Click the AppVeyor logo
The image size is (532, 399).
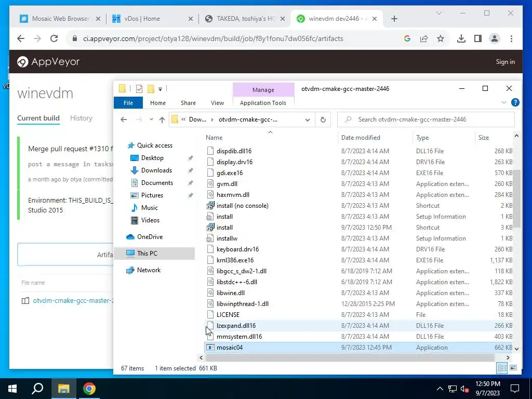pyautogui.click(x=48, y=62)
